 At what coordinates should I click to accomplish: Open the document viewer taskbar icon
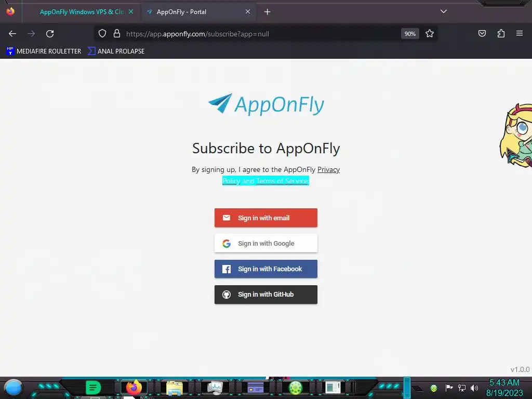pos(333,388)
